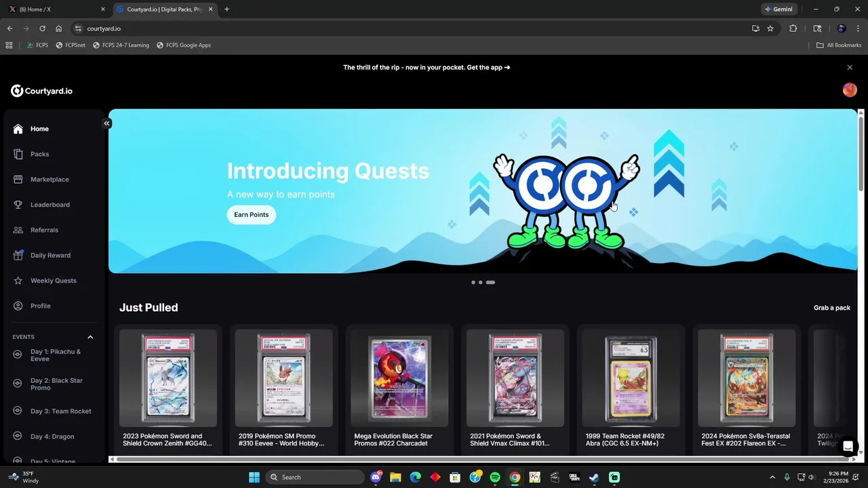868x488 pixels.
Task: Open a new browser tab
Action: click(226, 9)
